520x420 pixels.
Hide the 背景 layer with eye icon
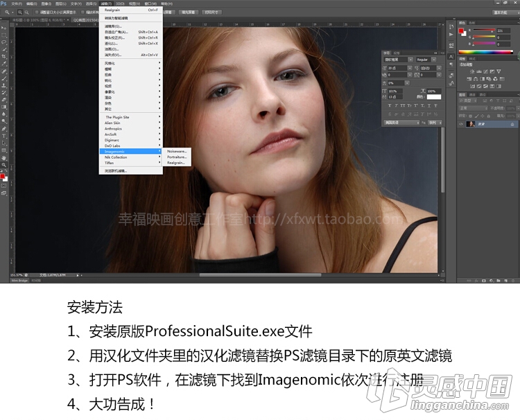click(x=461, y=124)
